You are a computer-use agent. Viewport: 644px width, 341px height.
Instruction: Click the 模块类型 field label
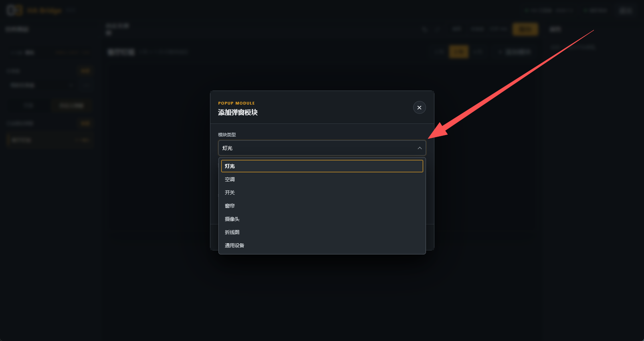(227, 135)
